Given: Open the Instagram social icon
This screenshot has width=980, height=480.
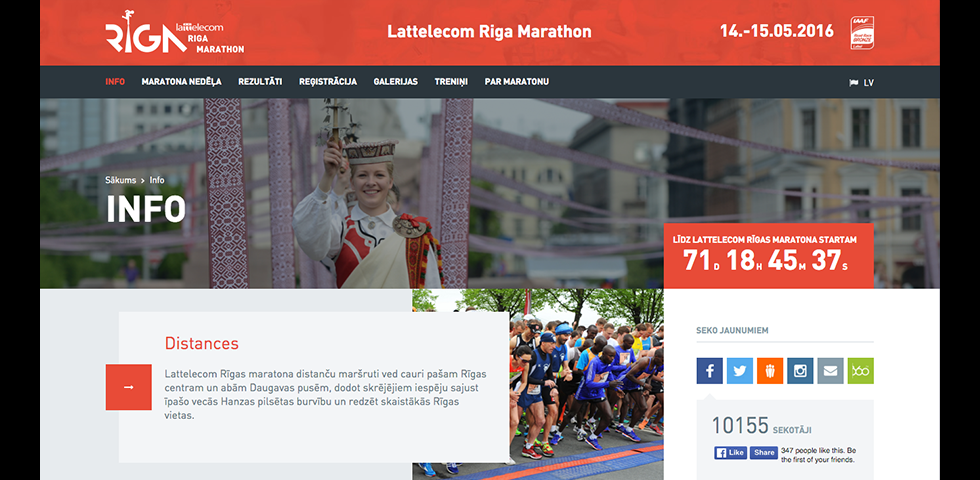Looking at the screenshot, I should click(800, 371).
